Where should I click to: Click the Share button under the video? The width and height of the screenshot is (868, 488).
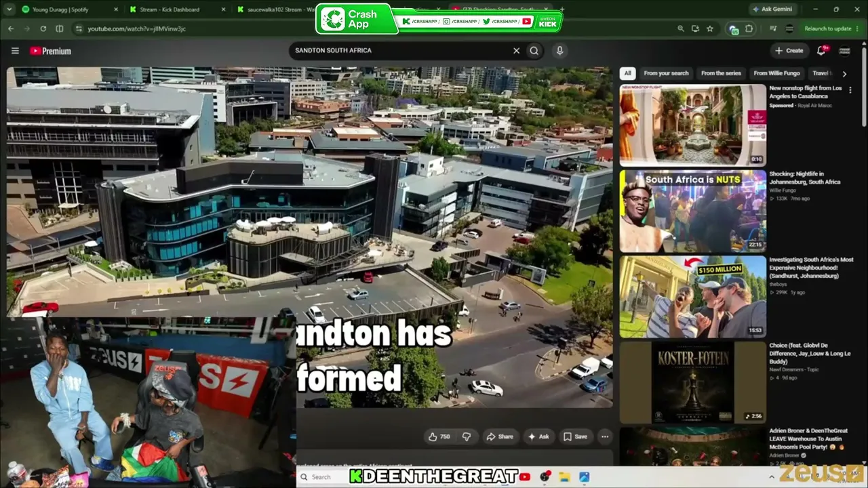(x=500, y=436)
